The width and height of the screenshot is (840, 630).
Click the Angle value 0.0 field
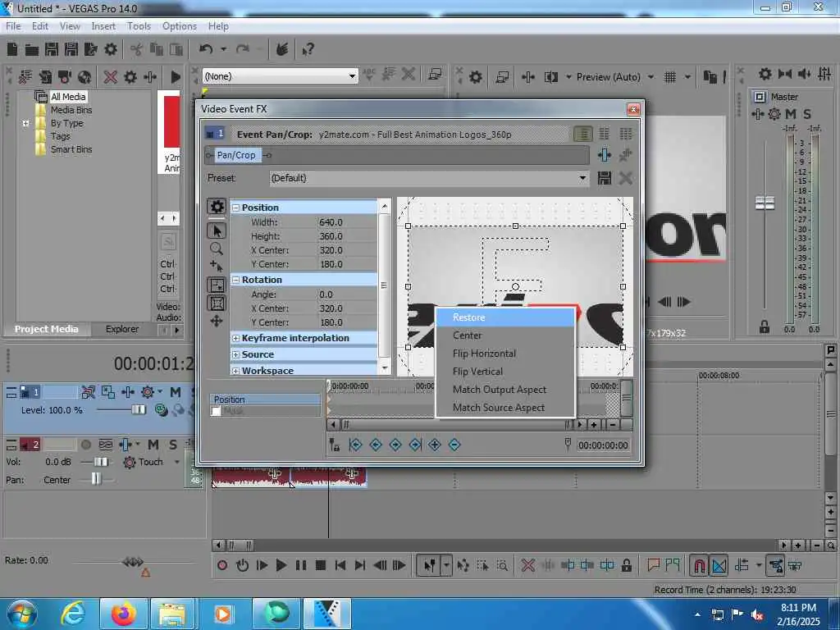pos(347,294)
